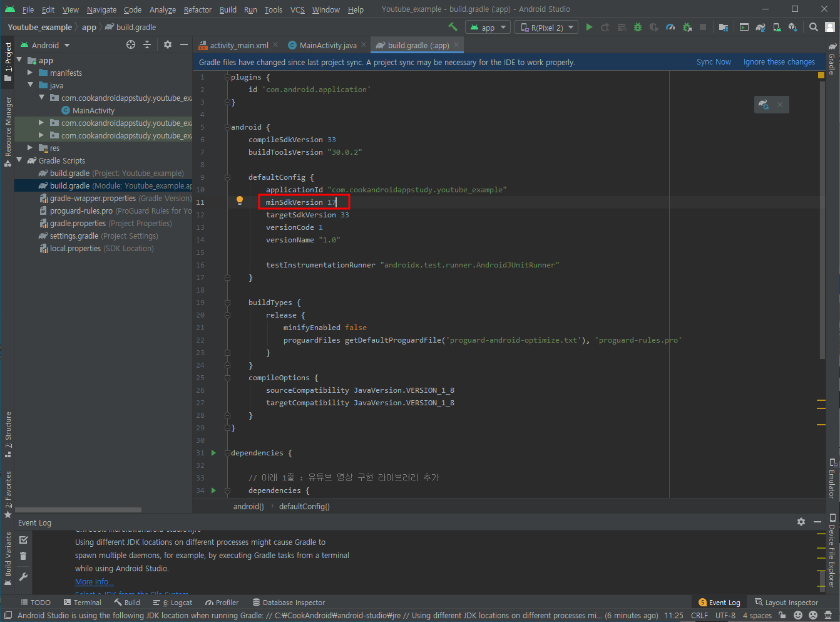840x622 pixels.
Task: Open Event Log wrench settings
Action: (23, 576)
